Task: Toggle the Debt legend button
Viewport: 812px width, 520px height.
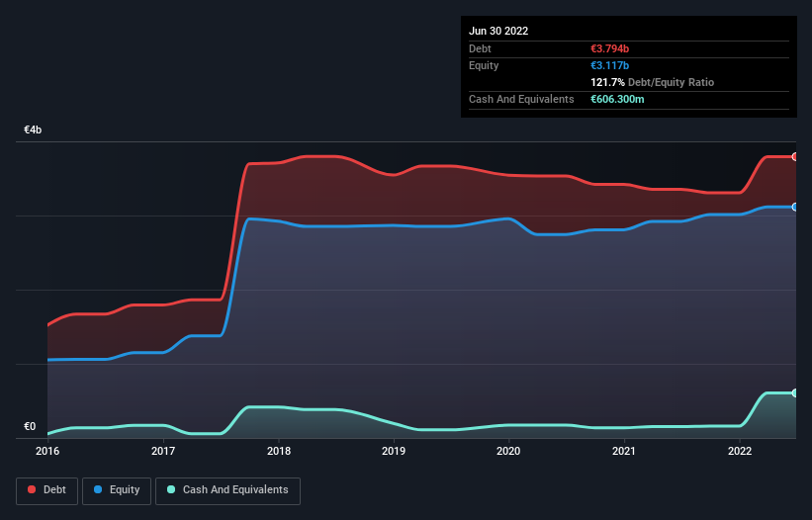Action: coord(46,490)
